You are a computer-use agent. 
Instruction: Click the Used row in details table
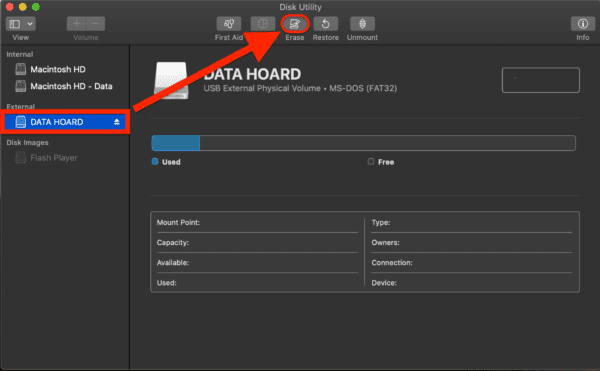[x=257, y=283]
